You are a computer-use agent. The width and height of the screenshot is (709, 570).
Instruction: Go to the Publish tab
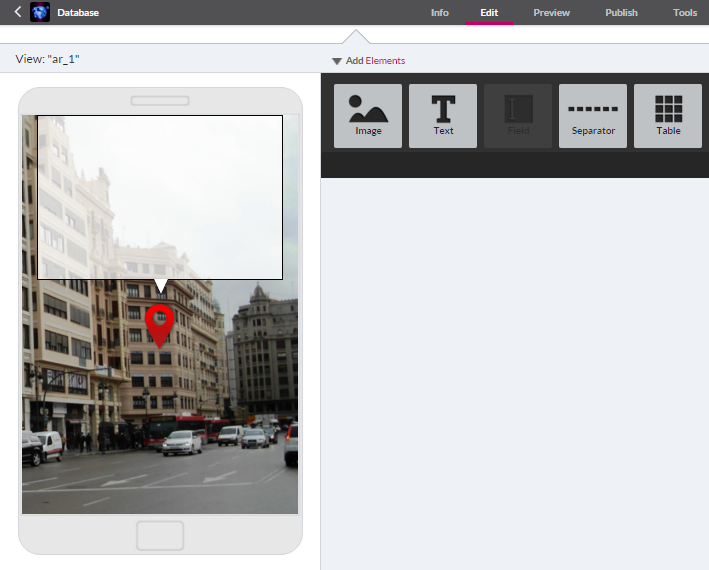(621, 13)
